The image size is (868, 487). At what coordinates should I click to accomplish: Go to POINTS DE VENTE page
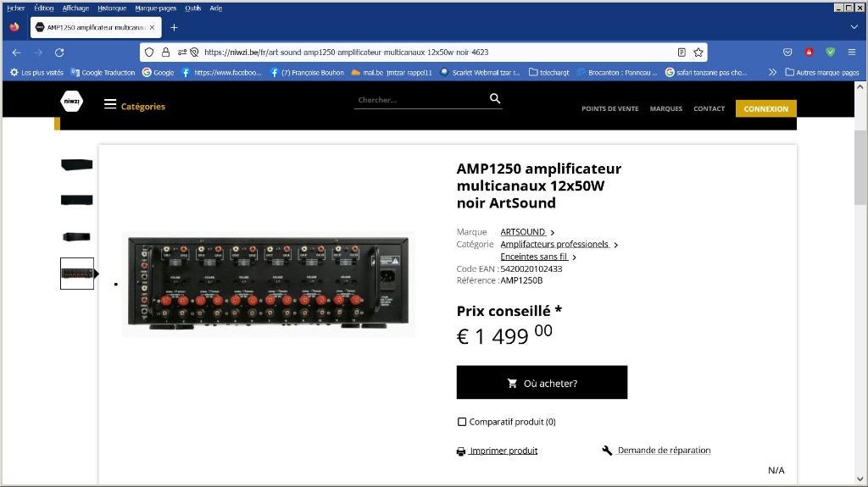(610, 108)
